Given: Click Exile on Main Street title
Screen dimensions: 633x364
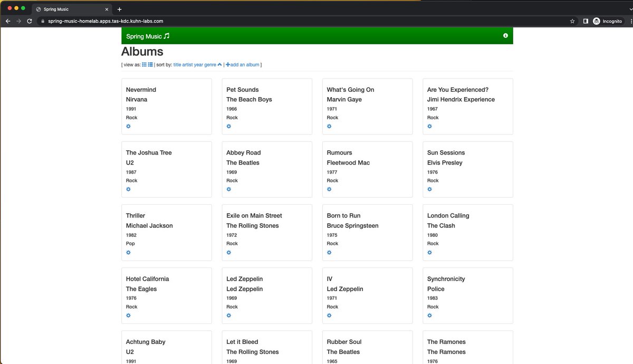Looking at the screenshot, I should pyautogui.click(x=254, y=215).
